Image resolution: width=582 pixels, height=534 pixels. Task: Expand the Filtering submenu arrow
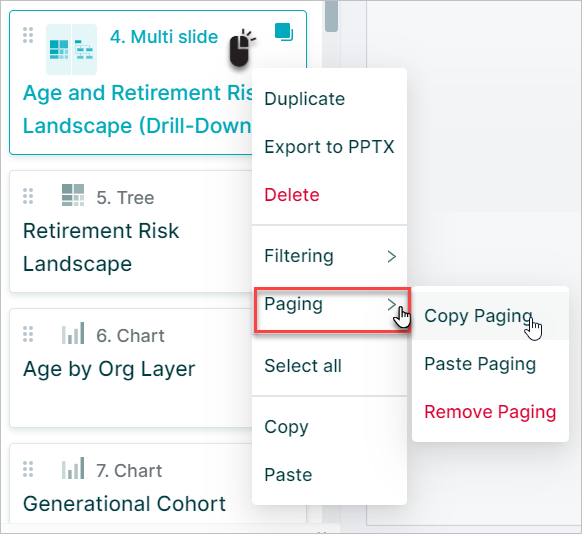[392, 256]
